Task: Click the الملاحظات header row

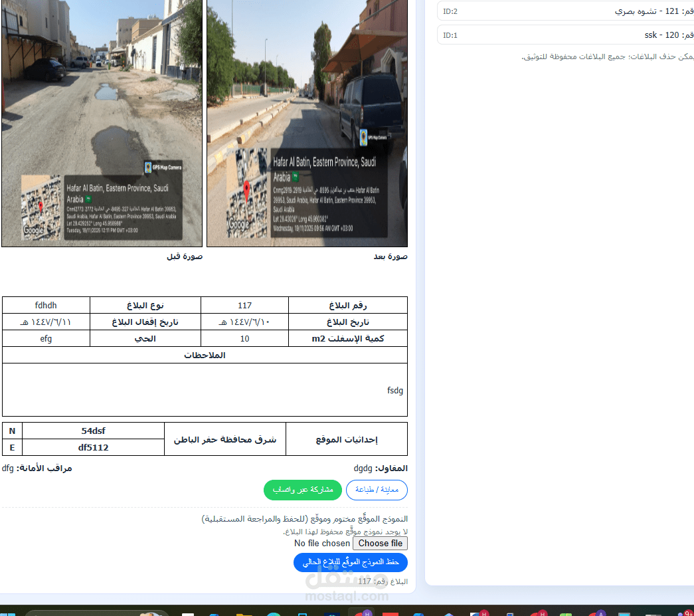Action: (x=205, y=355)
